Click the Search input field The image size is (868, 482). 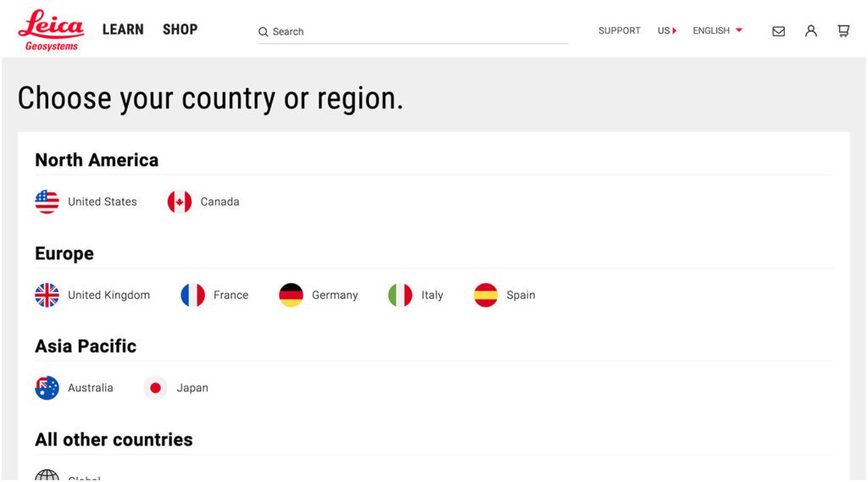click(x=413, y=31)
